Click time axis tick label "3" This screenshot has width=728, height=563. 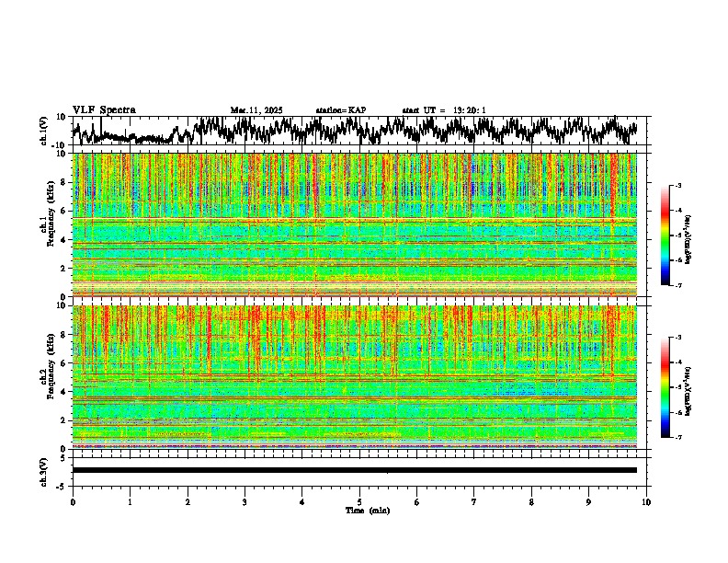tap(245, 502)
